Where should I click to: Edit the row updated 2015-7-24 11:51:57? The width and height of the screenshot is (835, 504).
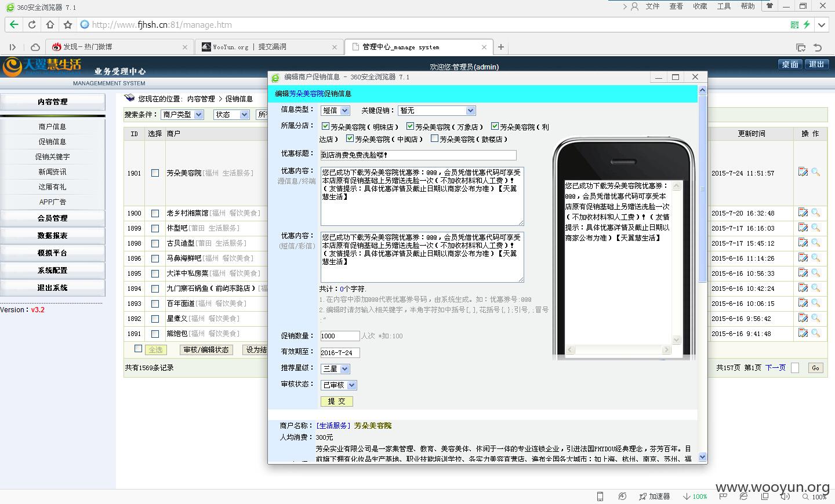(x=803, y=172)
